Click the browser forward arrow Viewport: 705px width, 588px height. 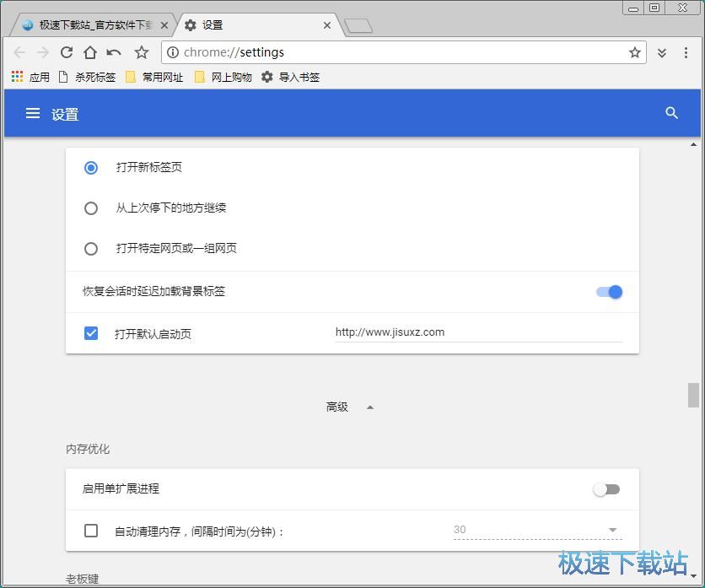(43, 52)
